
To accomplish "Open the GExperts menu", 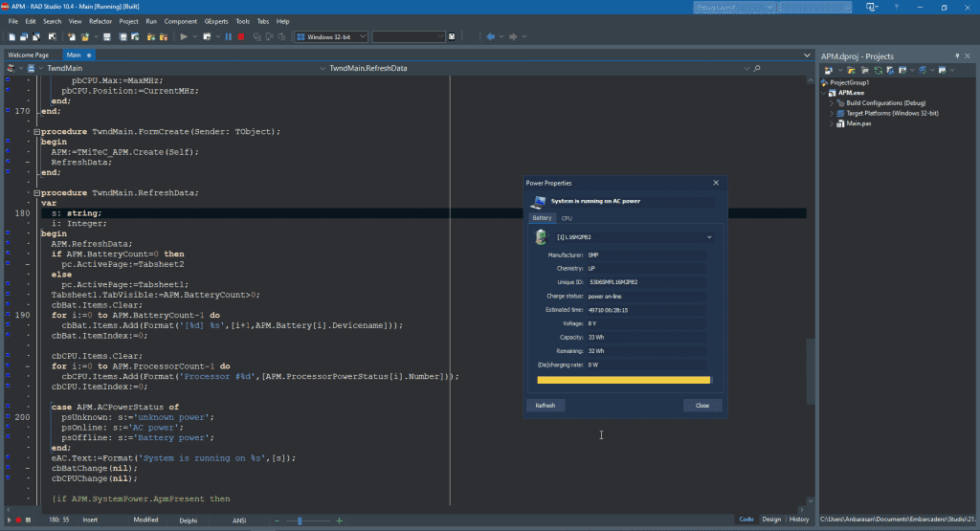I will click(x=216, y=21).
